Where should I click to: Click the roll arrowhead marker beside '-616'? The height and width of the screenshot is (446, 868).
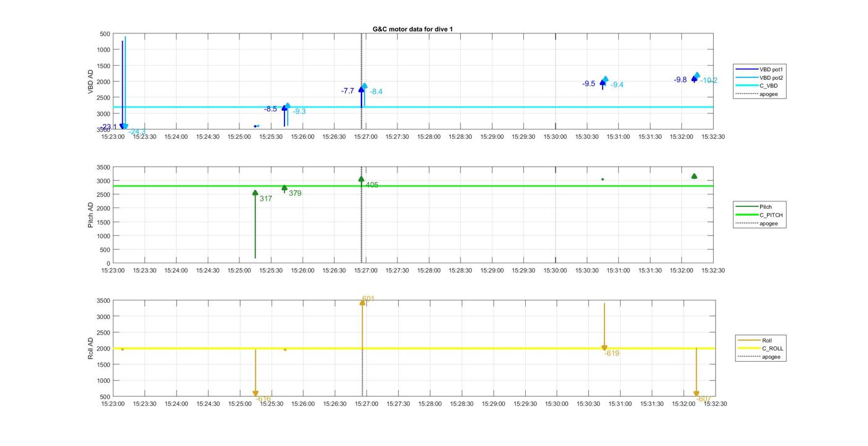tap(255, 393)
